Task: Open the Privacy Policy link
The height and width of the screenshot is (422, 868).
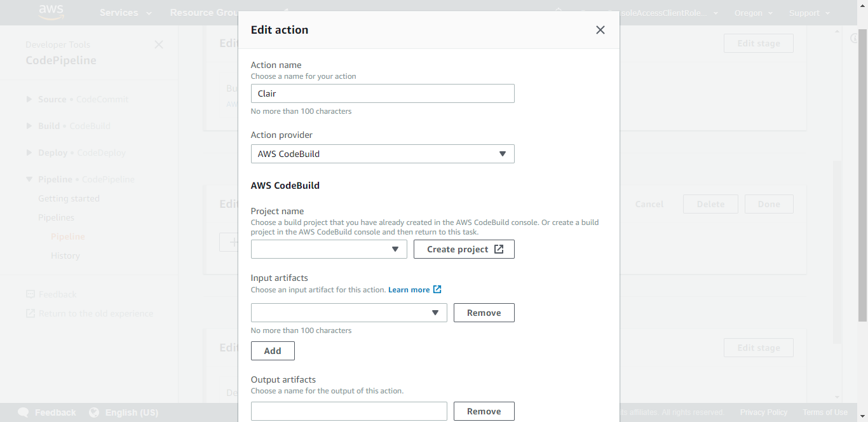Action: pos(763,412)
